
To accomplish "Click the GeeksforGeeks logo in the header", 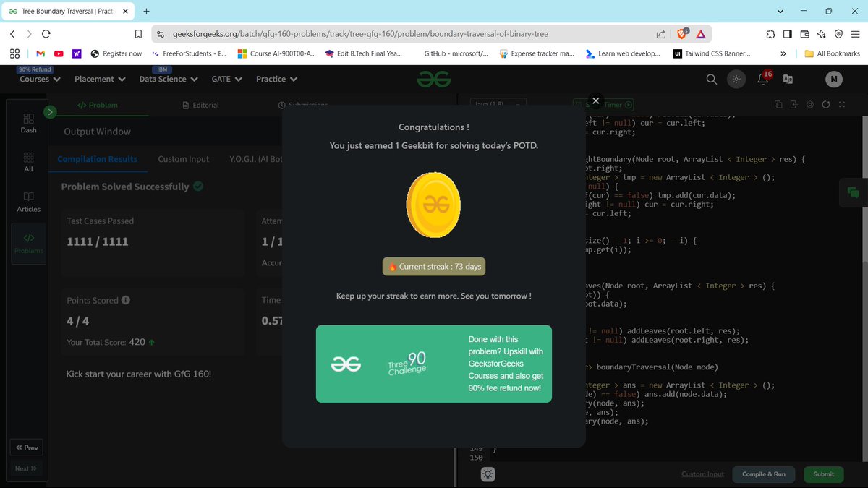I will click(434, 79).
